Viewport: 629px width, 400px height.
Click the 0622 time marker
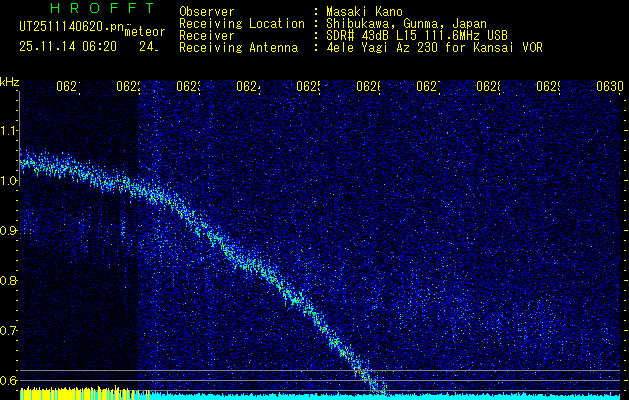(x=128, y=86)
